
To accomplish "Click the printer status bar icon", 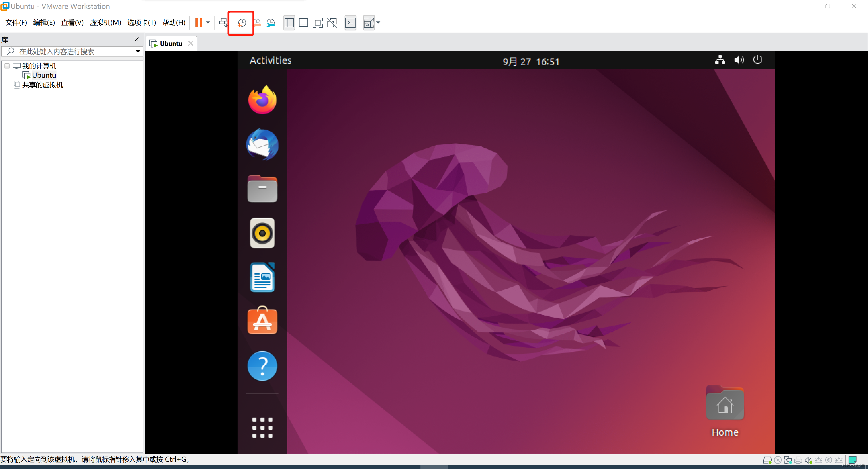I will (x=798, y=460).
